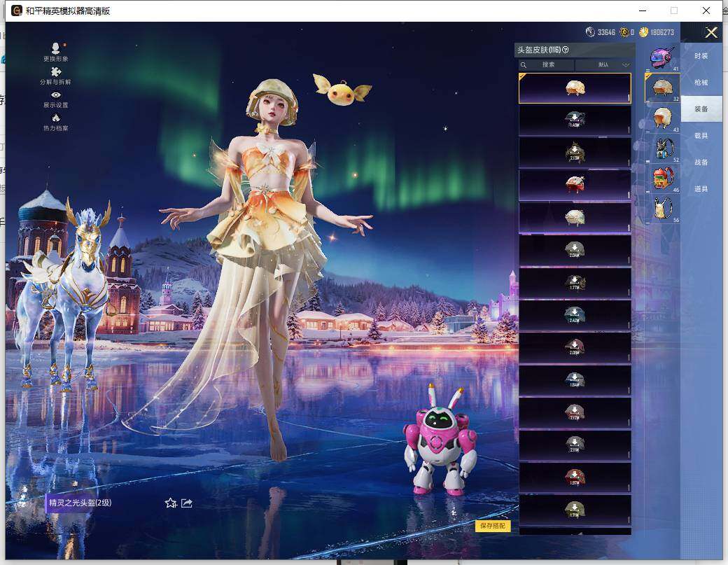Screen dimensions: 728x565
Task: Select the pale ornate helmet skin, fifth in the list
Action: click(x=575, y=217)
